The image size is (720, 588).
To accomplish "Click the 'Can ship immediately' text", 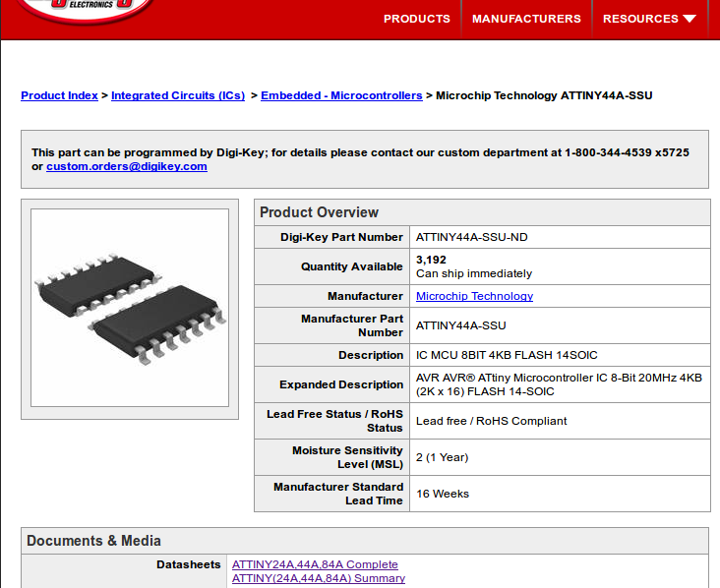I will [x=474, y=273].
